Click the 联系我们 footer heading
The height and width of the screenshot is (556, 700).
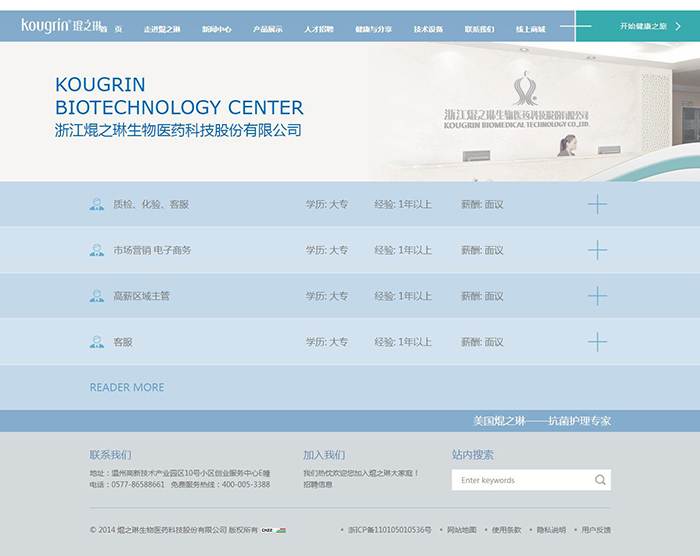tap(110, 455)
